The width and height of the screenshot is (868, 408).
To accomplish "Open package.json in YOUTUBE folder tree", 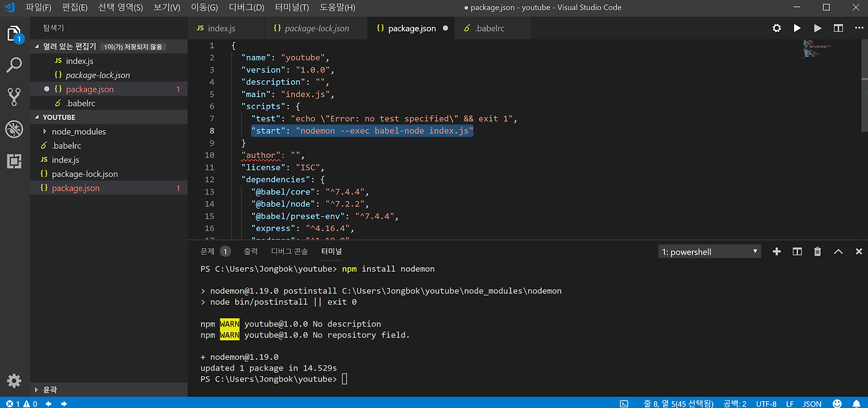I will (x=108, y=188).
